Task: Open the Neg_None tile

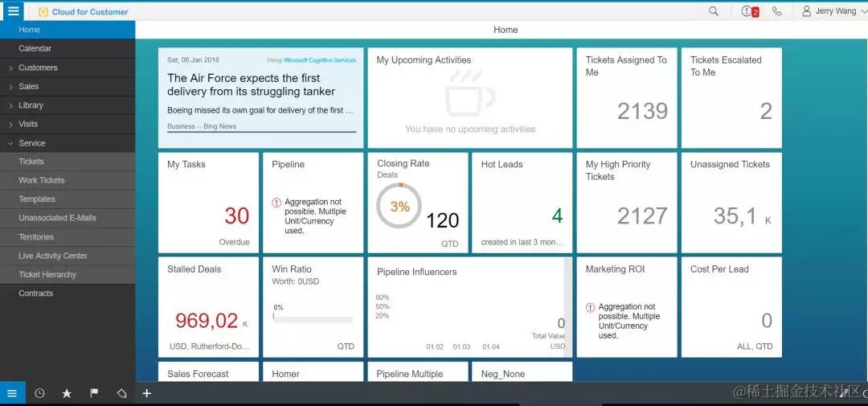Action: click(x=522, y=371)
